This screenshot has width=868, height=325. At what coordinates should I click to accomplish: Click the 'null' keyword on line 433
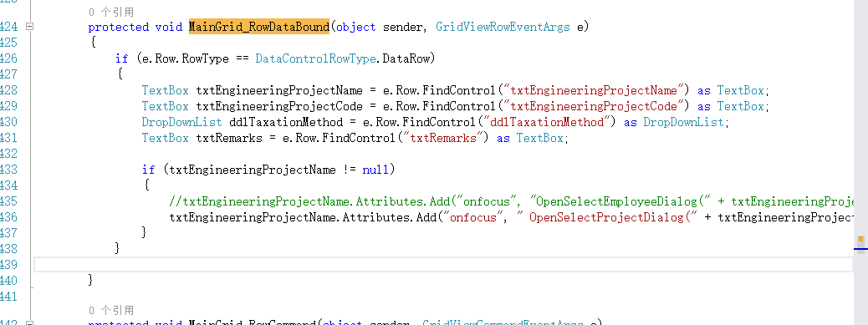tap(375, 169)
